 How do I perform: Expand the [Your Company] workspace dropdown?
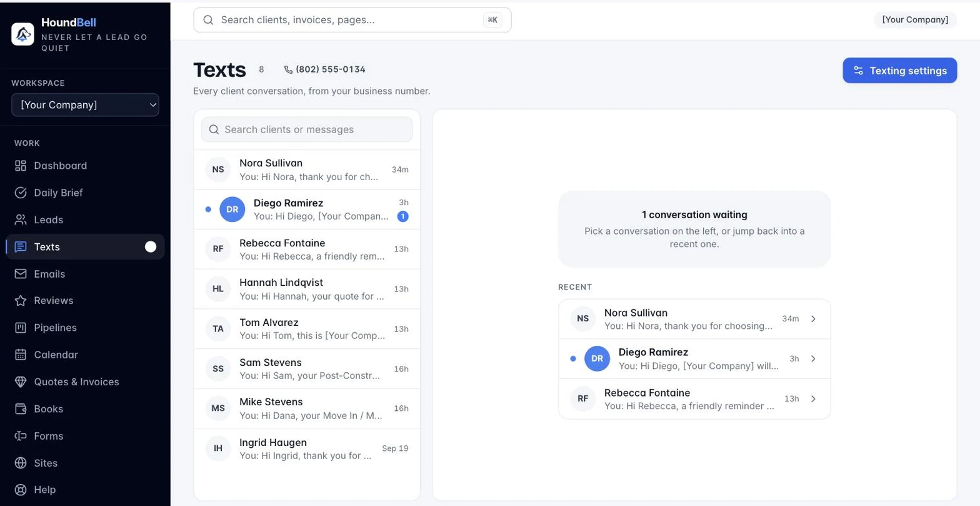tap(85, 105)
